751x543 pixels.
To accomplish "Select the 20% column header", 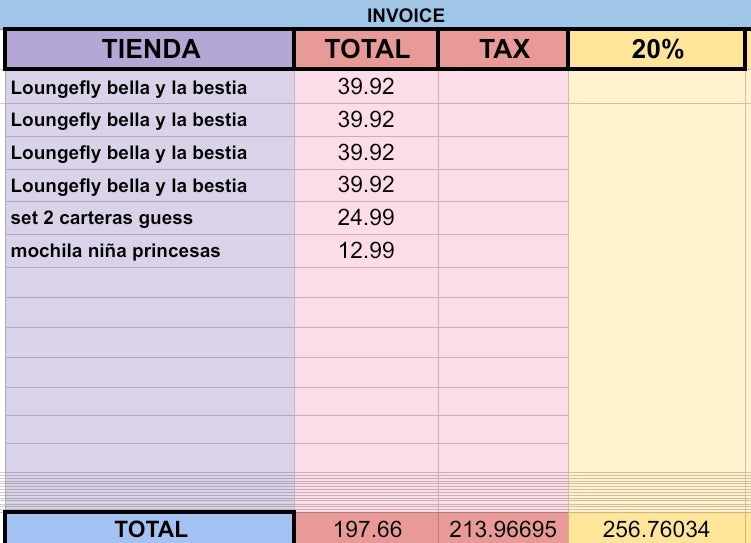I will 657,49.
